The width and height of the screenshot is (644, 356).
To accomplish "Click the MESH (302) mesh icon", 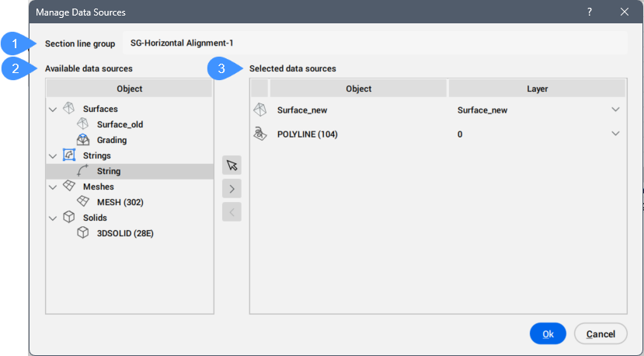I will click(x=83, y=202).
